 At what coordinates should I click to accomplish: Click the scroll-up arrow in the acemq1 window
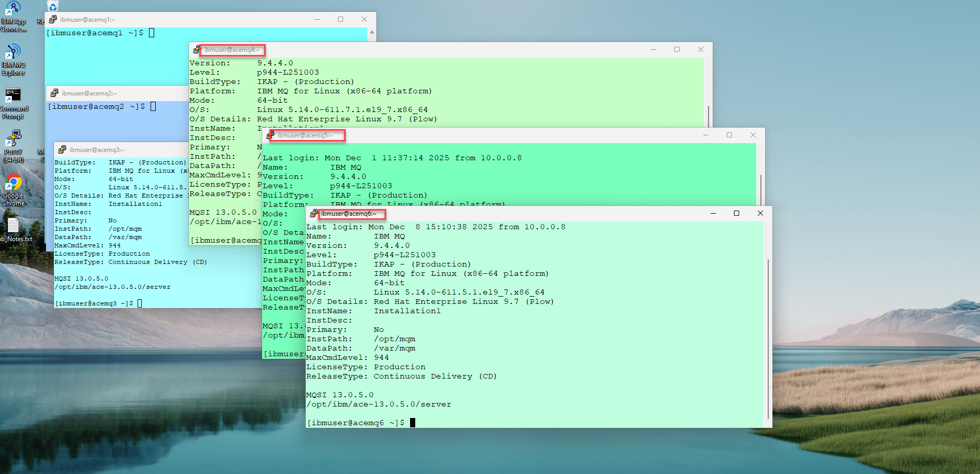pos(372,32)
